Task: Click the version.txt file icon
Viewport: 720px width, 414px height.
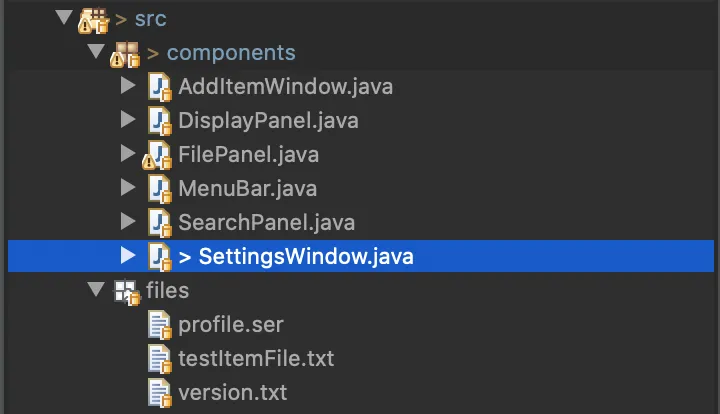Action: click(159, 392)
